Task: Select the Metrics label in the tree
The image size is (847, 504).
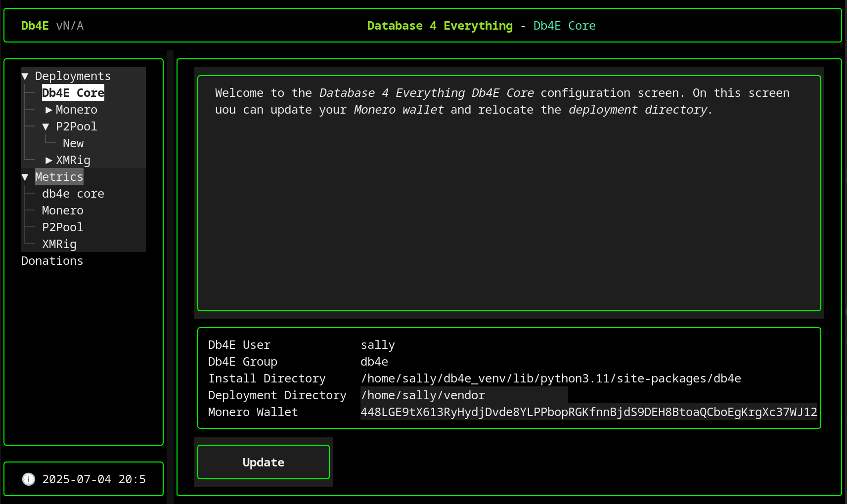Action: 59,177
